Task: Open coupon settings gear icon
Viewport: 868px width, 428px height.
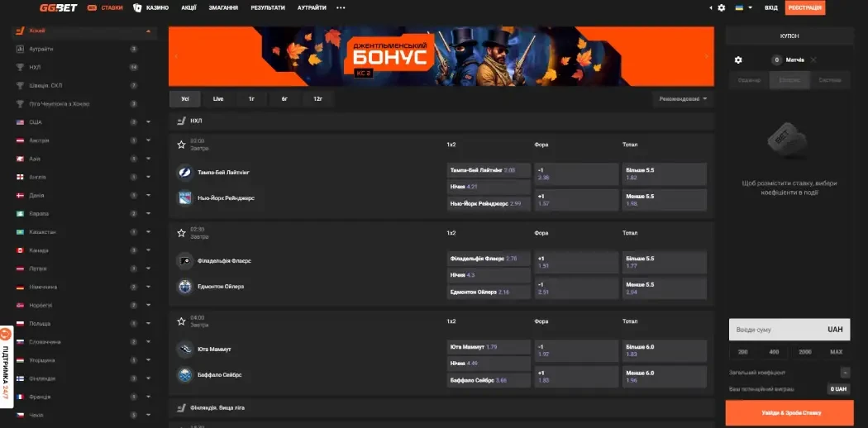Action: click(x=738, y=60)
